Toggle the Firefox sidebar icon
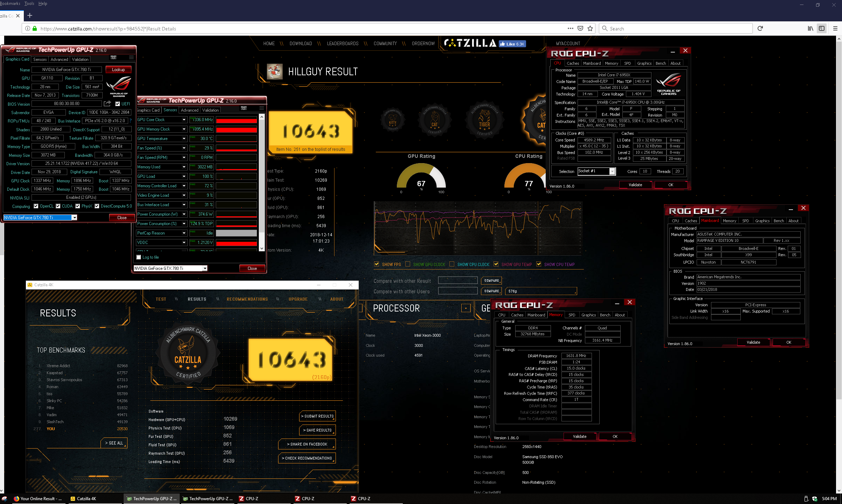Screen dimensions: 842x504 click(821, 28)
